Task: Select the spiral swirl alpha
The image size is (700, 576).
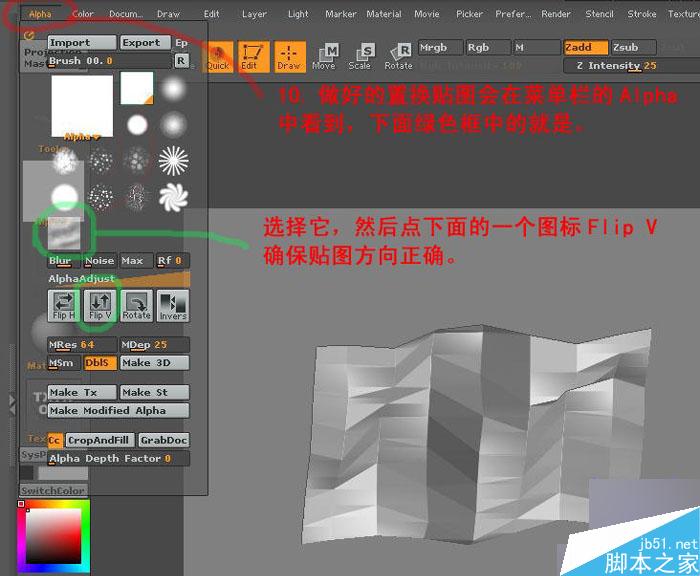Action: (x=174, y=197)
